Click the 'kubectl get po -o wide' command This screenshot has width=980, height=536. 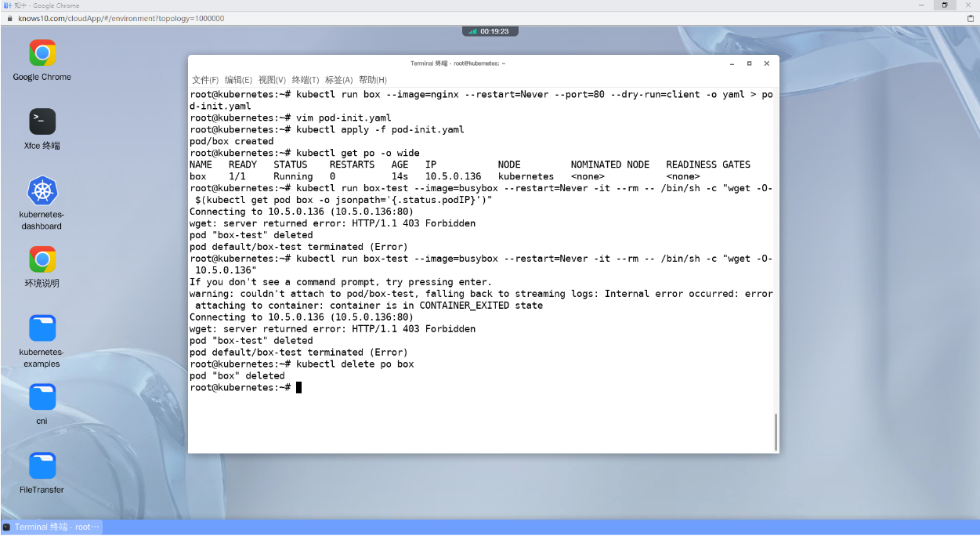tap(358, 153)
